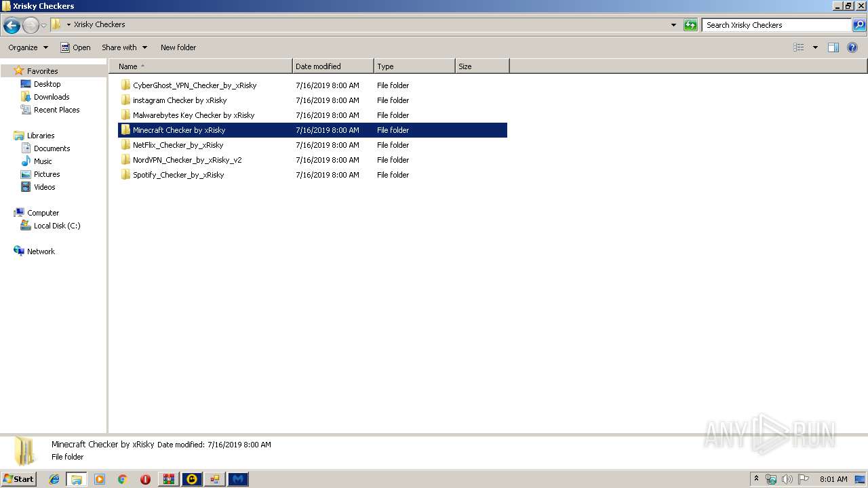This screenshot has width=868, height=488.
Task: Show hidden tray icons arrow
Action: point(757,479)
